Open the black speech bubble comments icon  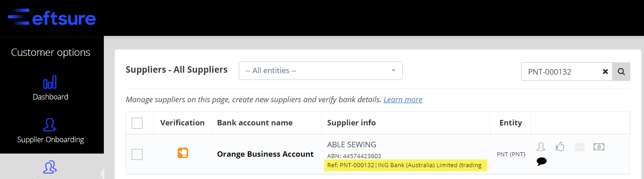(542, 161)
